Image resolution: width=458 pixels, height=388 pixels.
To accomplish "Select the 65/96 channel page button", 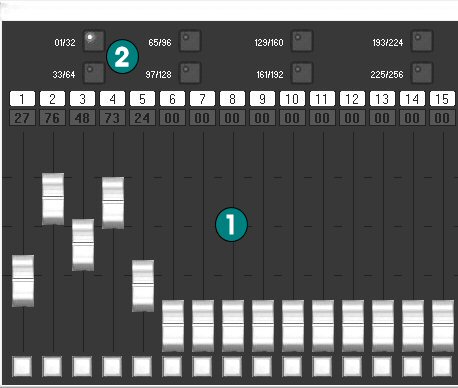I will (x=190, y=41).
